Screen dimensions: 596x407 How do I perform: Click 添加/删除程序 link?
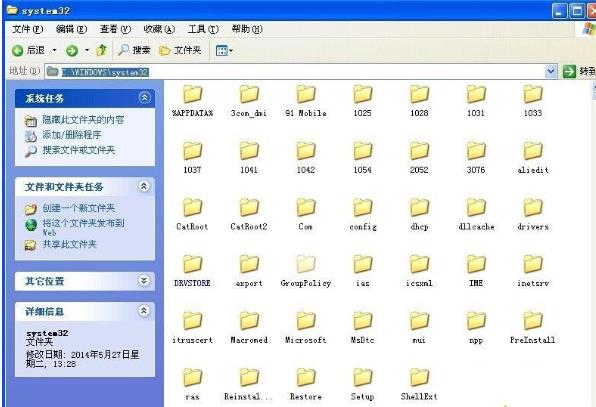[x=72, y=135]
